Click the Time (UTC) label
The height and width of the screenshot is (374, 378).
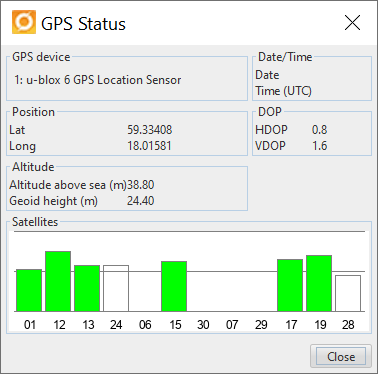click(284, 91)
